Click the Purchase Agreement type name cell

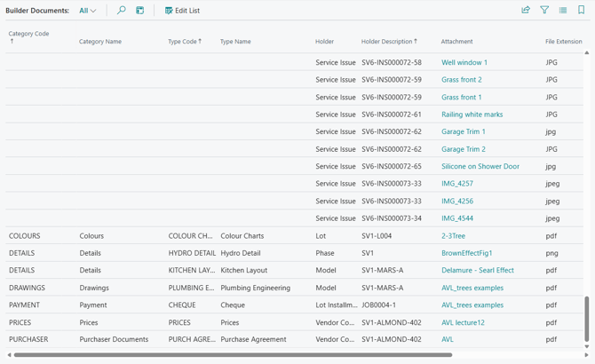tap(253, 339)
